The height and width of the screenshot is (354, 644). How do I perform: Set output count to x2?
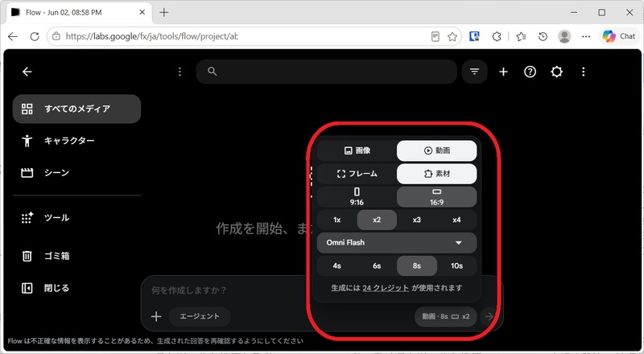(x=377, y=220)
